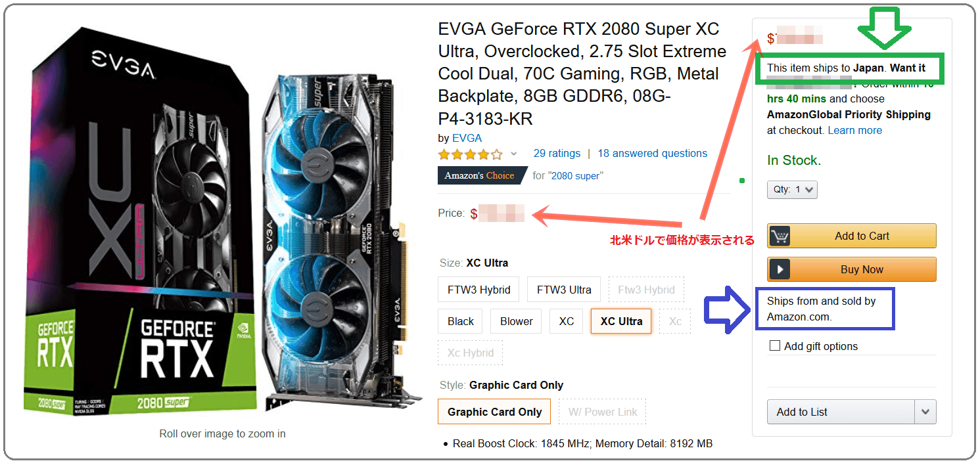Open the Qty quantity dropdown

pyautogui.click(x=792, y=190)
